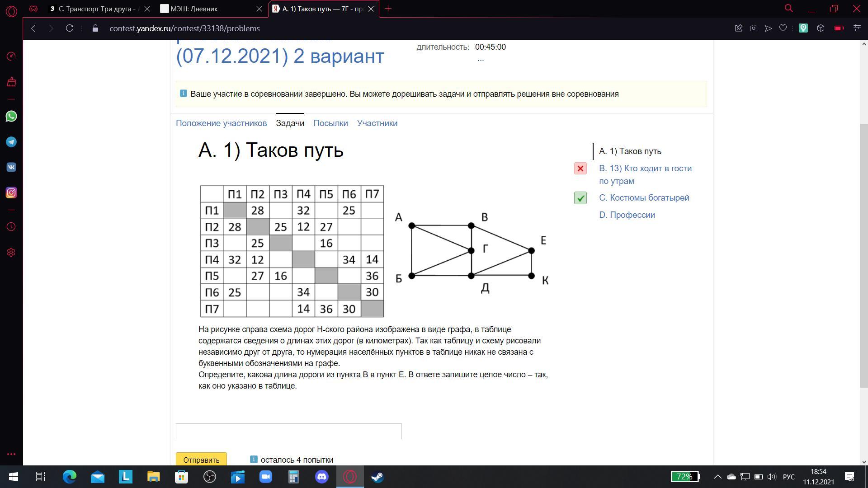Open Telegram sidebar messenger
This screenshot has width=868, height=488.
[11, 142]
